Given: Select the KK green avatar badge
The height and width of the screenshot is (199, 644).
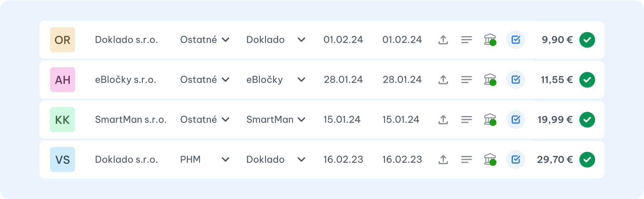Looking at the screenshot, I should (63, 120).
